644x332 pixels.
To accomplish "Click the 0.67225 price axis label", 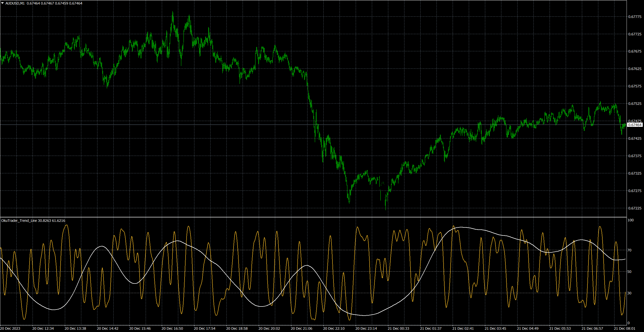I will tap(634, 208).
